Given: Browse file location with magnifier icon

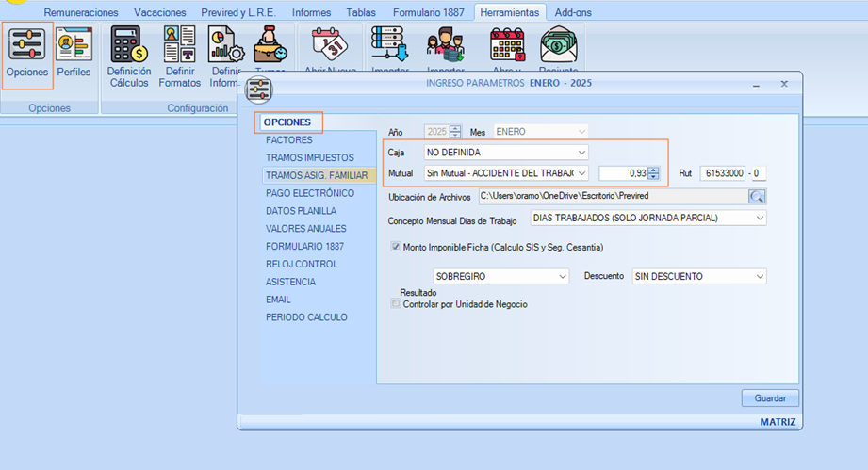Looking at the screenshot, I should (x=757, y=196).
